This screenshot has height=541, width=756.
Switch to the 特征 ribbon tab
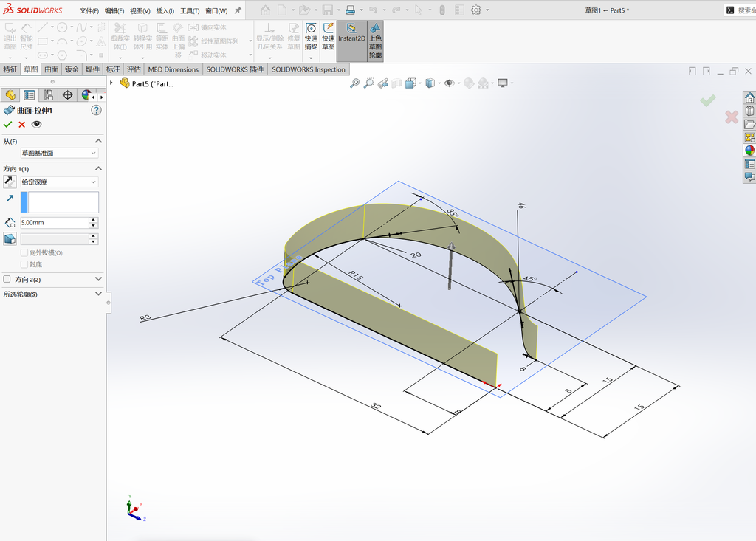click(x=10, y=69)
